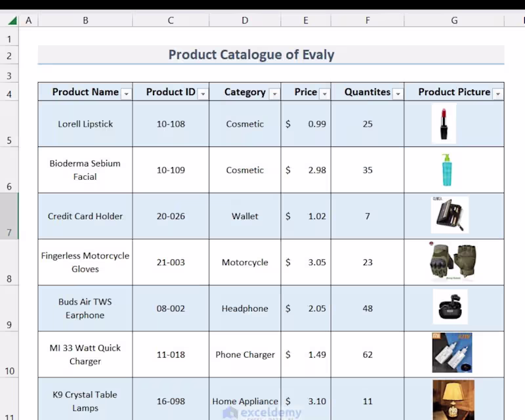Viewport: 525px width, 420px height.
Task: Click product ID 08-002 cell
Action: pos(171,308)
